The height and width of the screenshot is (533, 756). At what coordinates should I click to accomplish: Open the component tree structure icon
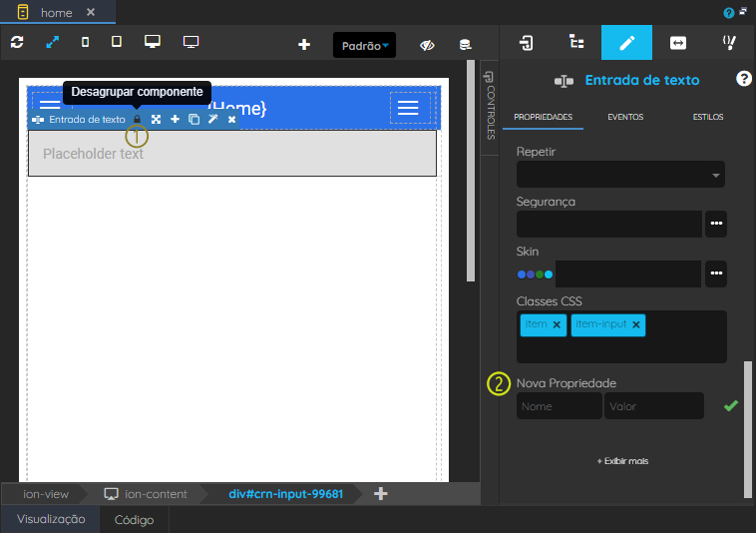576,42
